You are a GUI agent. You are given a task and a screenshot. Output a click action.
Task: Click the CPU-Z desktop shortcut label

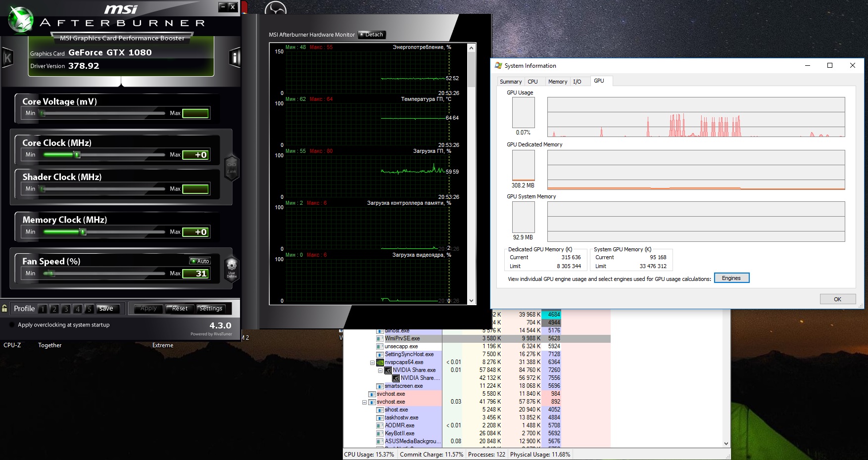[12, 345]
